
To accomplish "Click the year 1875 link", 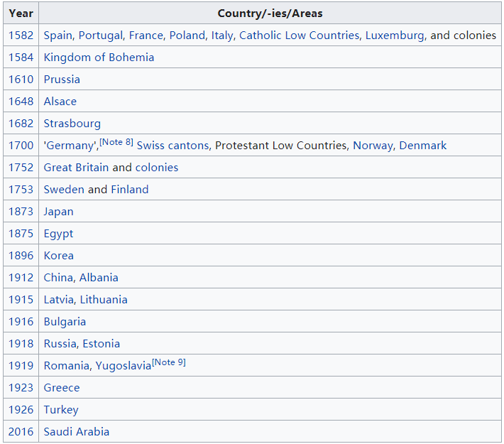I will click(21, 234).
